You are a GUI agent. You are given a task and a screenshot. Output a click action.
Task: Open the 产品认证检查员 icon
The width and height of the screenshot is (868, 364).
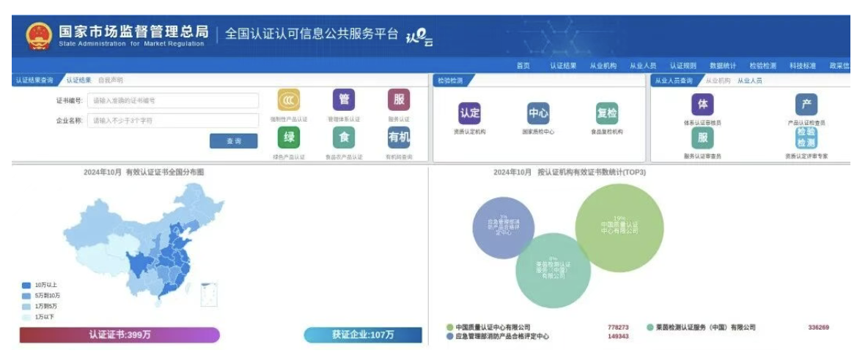(x=806, y=104)
